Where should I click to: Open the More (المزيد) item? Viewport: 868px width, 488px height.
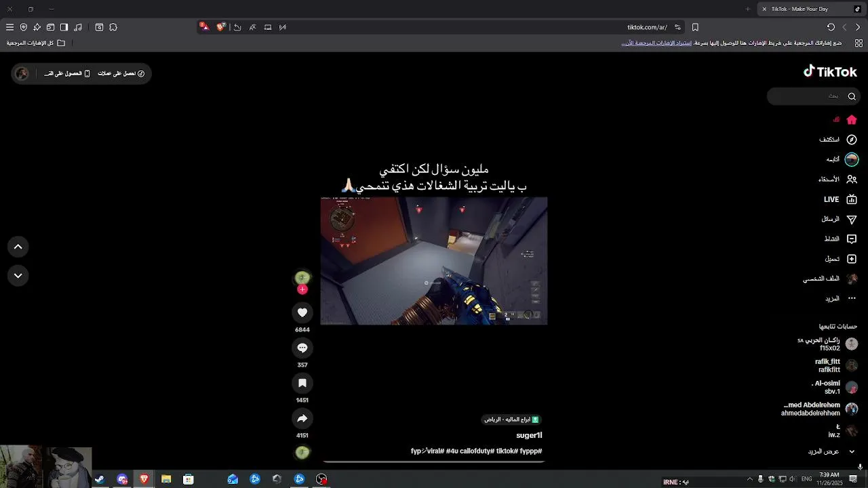pyautogui.click(x=840, y=298)
